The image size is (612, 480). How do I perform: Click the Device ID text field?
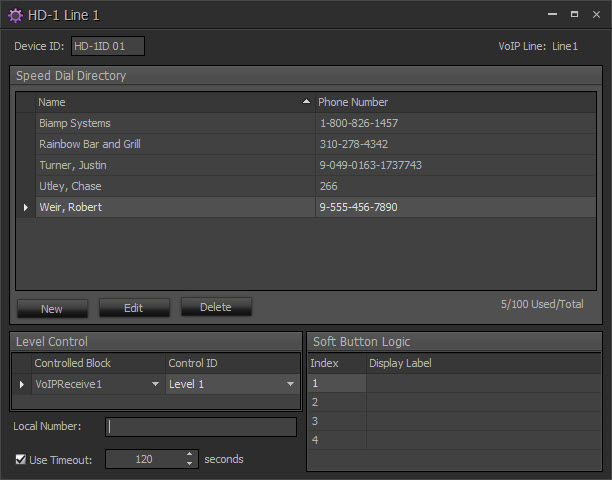[x=108, y=46]
